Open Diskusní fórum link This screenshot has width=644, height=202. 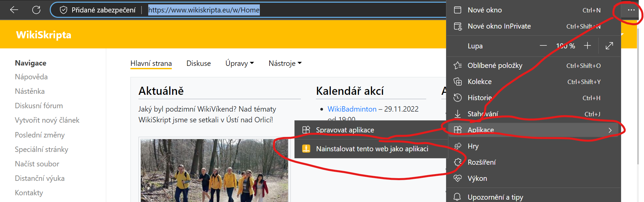(x=39, y=106)
